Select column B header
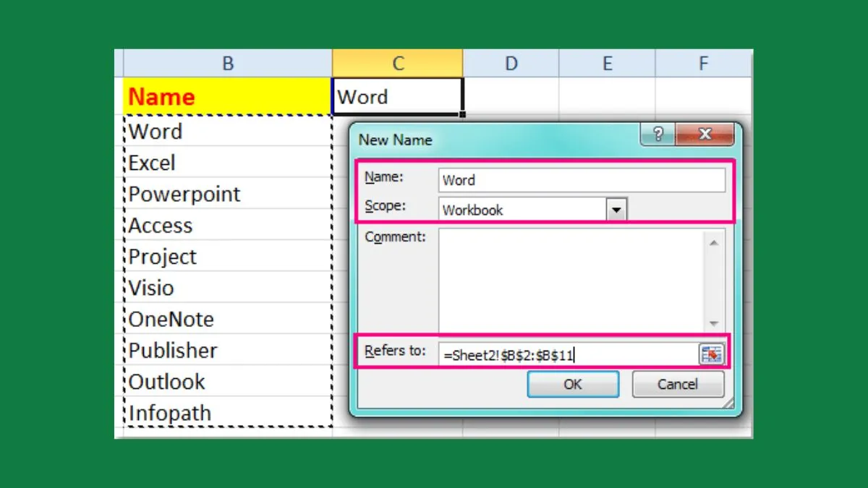This screenshot has width=868, height=488. pos(227,64)
